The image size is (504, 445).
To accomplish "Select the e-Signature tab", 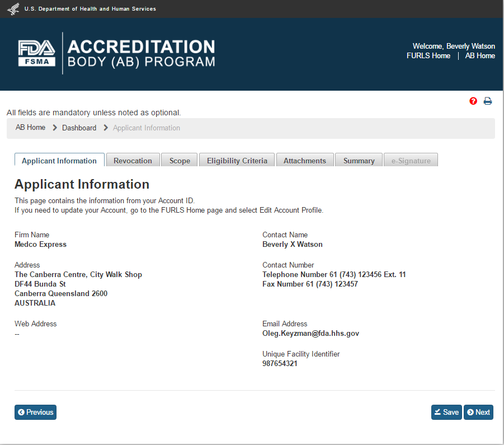I will [x=411, y=161].
